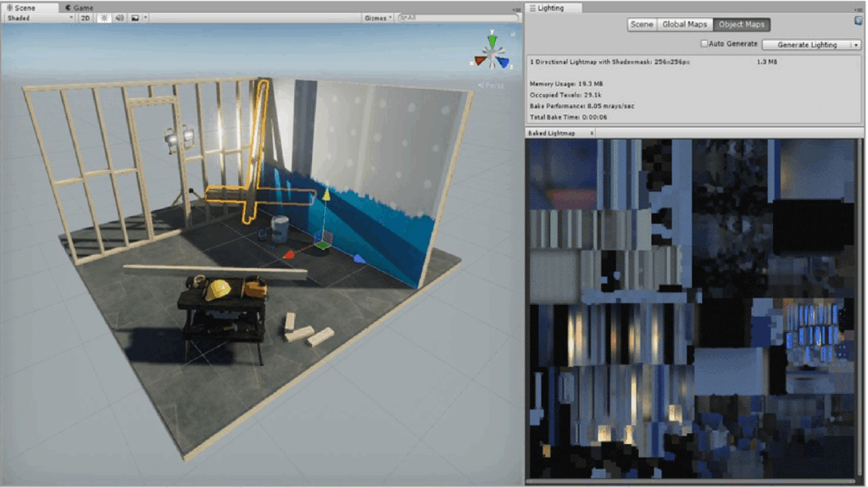The width and height of the screenshot is (868, 488).
Task: Open the Gizmos dropdown menu
Action: tap(377, 17)
